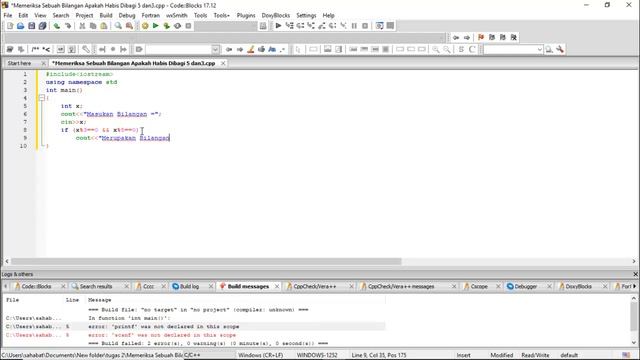Image resolution: width=640 pixels, height=360 pixels.
Task: Open the wxSmith menu
Action: [x=177, y=15]
